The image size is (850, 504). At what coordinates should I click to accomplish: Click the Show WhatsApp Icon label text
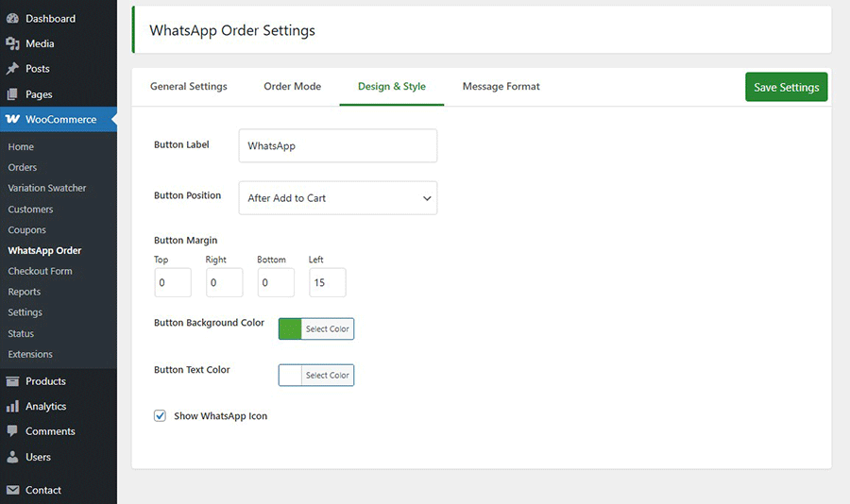[x=221, y=416]
